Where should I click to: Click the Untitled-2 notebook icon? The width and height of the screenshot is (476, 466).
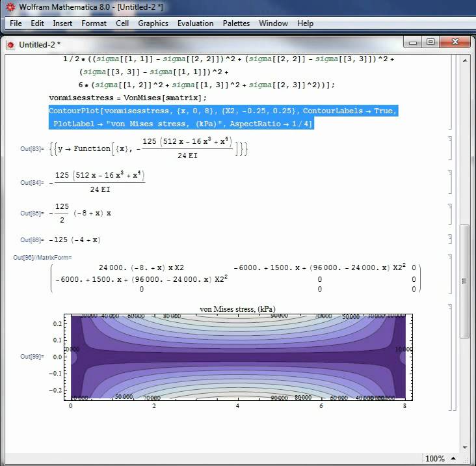tap(10, 44)
